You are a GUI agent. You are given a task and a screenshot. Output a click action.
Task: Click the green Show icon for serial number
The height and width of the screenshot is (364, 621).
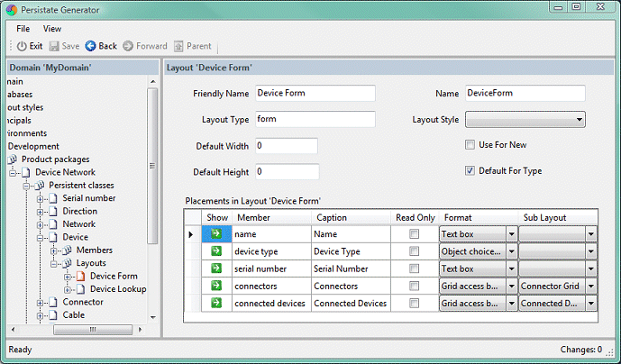pos(216,268)
